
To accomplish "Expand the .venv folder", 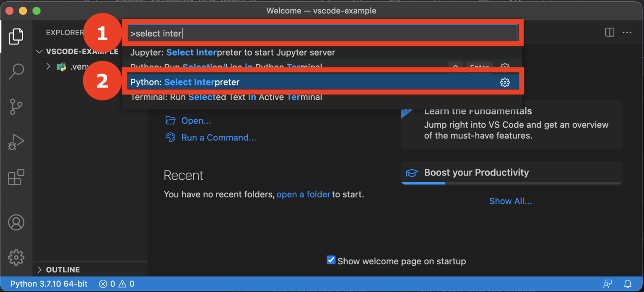I will click(48, 66).
